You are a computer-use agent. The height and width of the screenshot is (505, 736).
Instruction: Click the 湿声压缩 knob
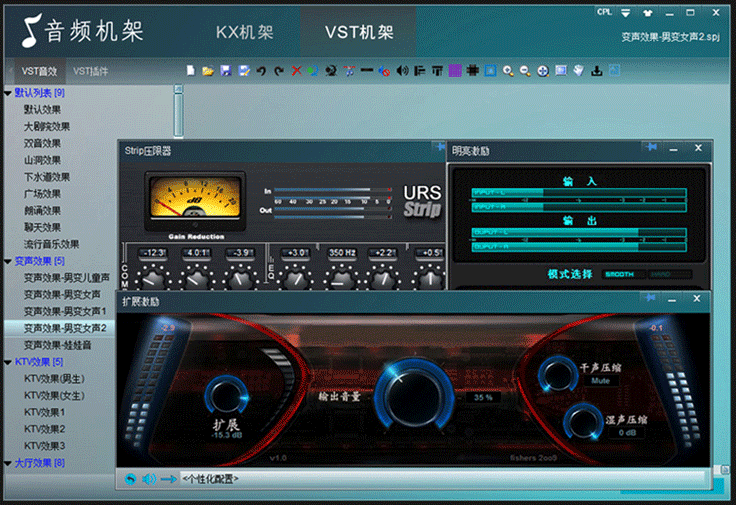583,422
